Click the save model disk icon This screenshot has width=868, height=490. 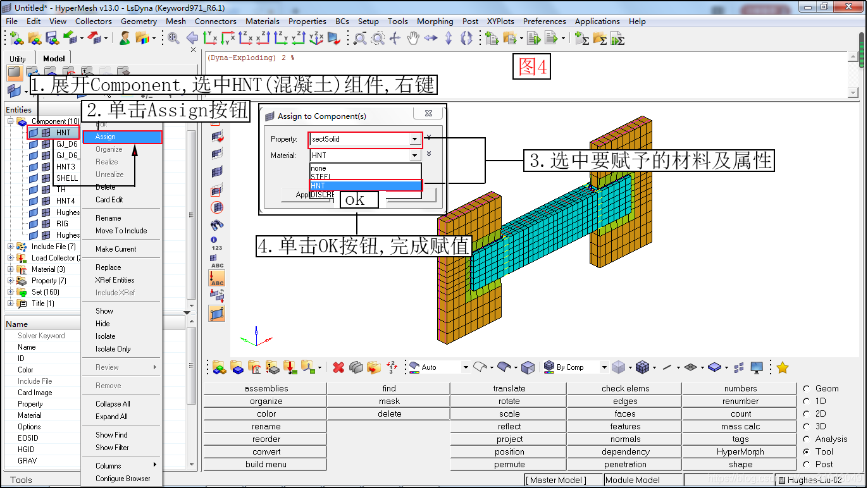pos(52,39)
